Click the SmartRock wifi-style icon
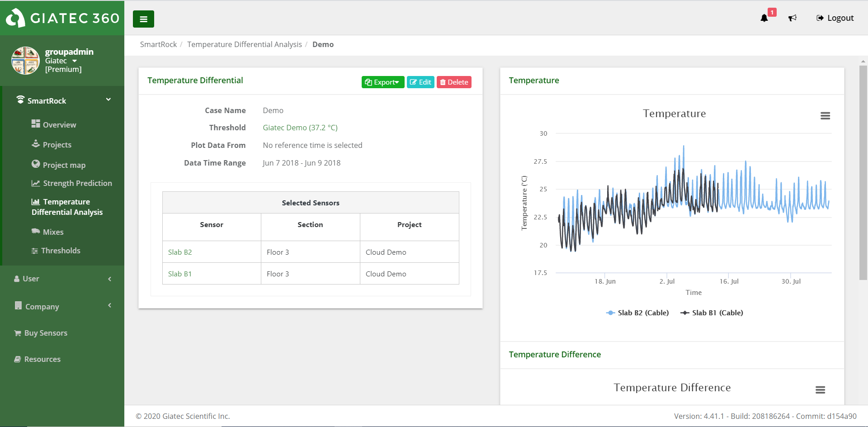The image size is (868, 427). click(20, 100)
